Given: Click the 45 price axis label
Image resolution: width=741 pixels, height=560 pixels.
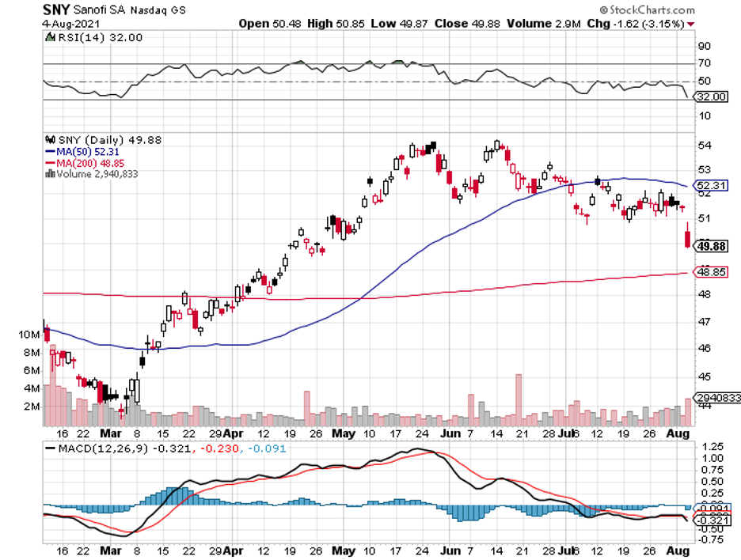Looking at the screenshot, I should 704,376.
